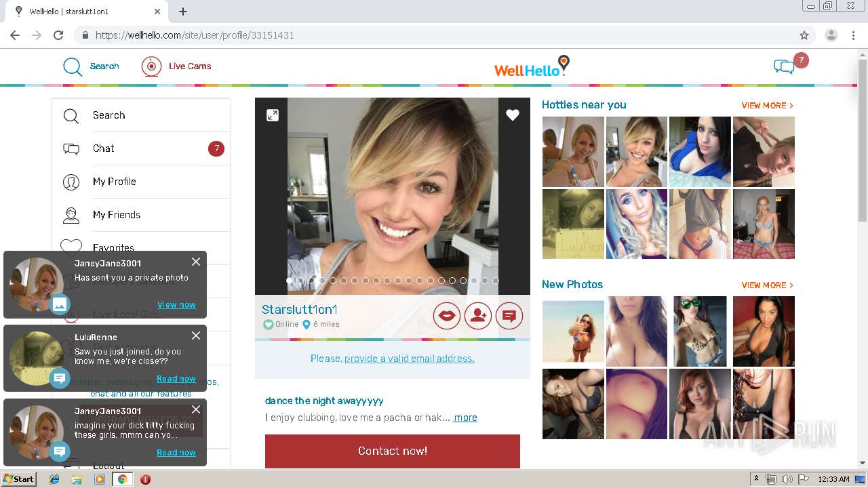Open the beach photo under New Photos
The height and width of the screenshot is (488, 868).
573,331
